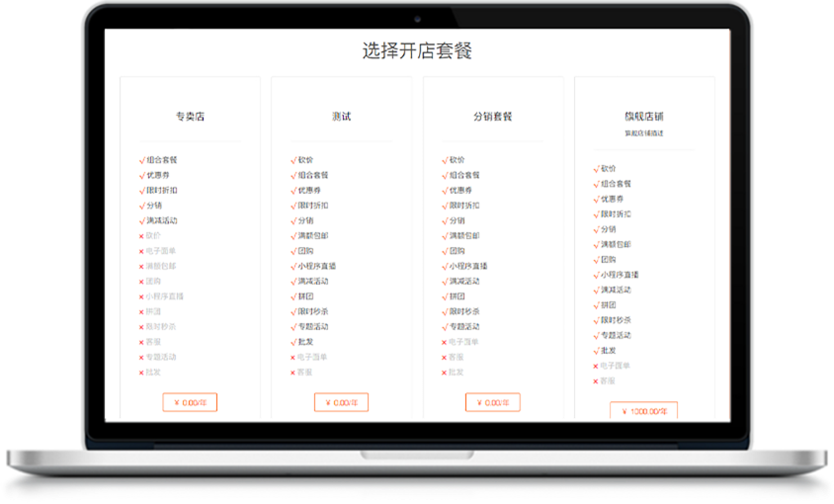
Task: Click the ¥0.00/年 button under 分销套餐
Action: [492, 402]
